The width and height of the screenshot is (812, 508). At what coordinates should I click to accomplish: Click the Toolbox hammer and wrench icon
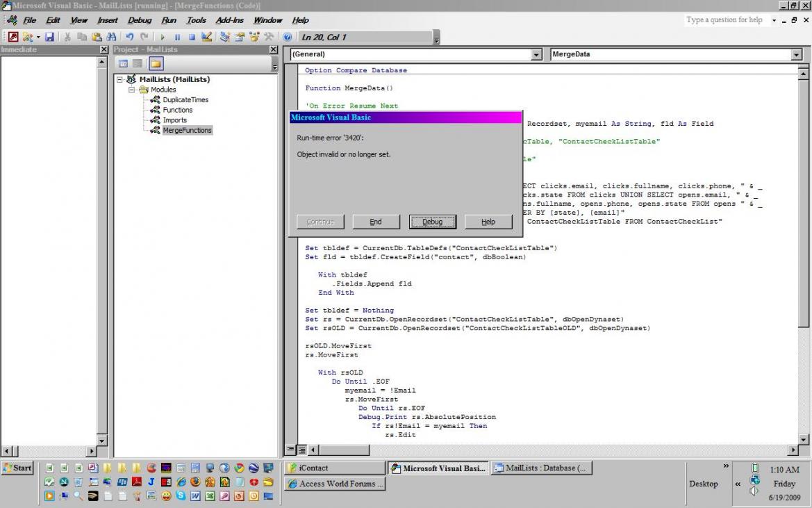269,37
